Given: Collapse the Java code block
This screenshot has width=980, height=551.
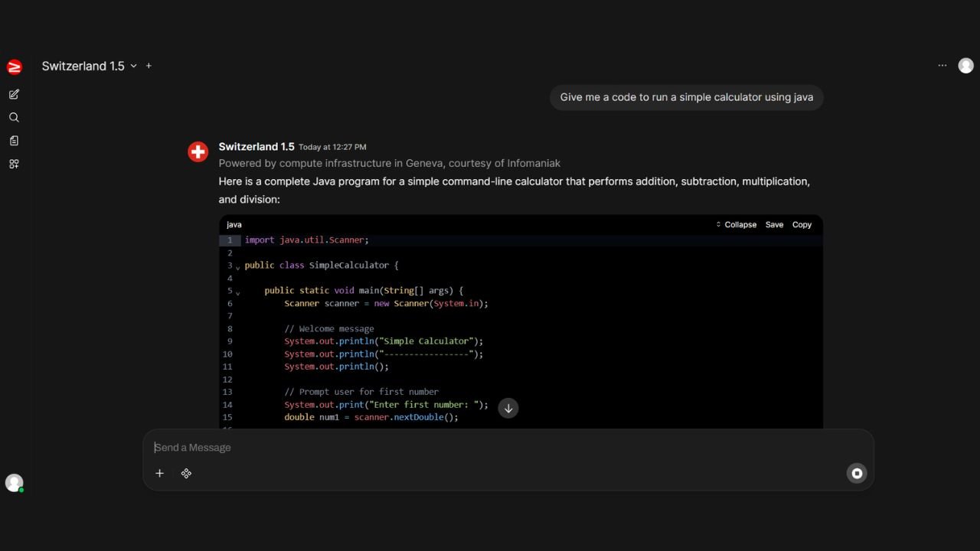Looking at the screenshot, I should [x=736, y=224].
